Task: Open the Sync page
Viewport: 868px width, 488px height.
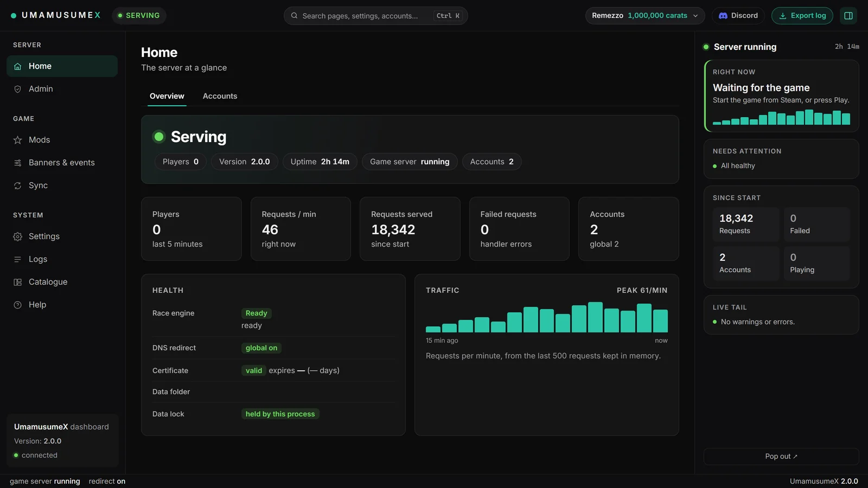Action: pyautogui.click(x=62, y=185)
